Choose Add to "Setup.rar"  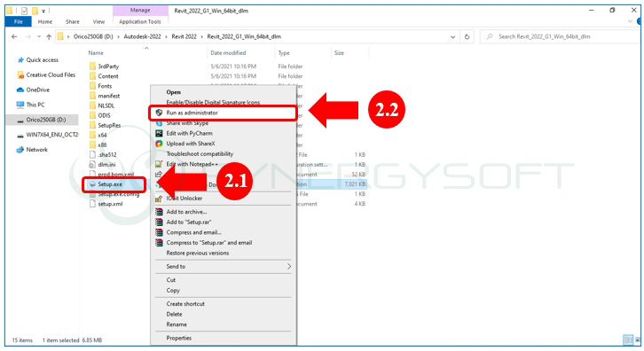click(x=189, y=222)
